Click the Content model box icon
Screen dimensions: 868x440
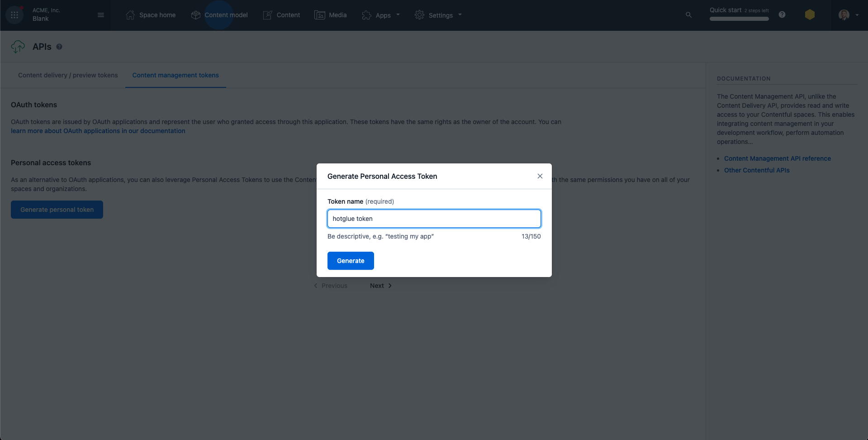[195, 15]
